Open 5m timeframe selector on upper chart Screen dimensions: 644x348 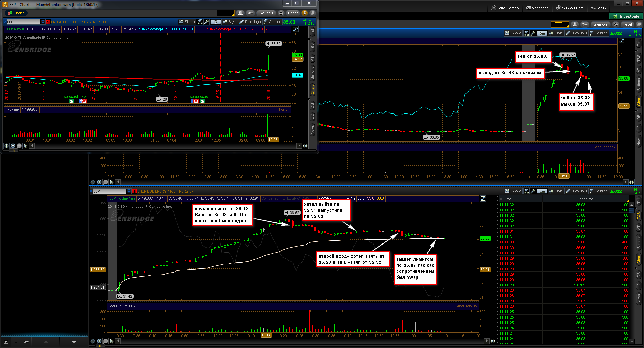(x=542, y=33)
